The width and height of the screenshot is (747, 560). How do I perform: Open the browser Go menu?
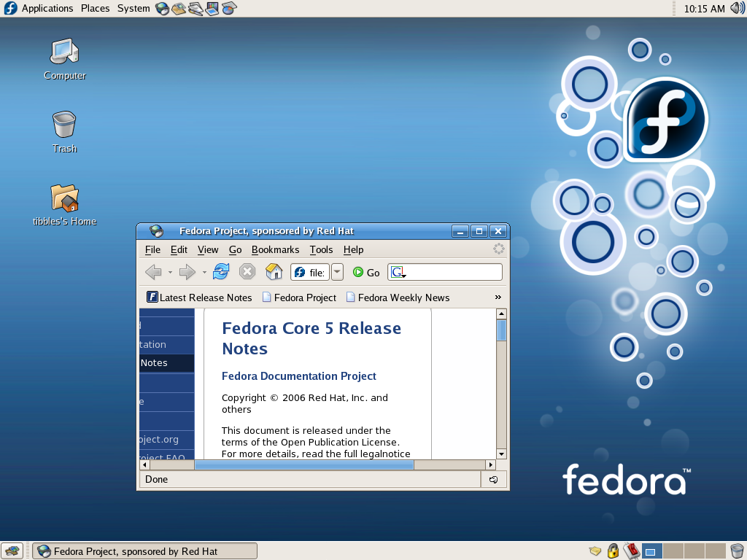click(236, 249)
